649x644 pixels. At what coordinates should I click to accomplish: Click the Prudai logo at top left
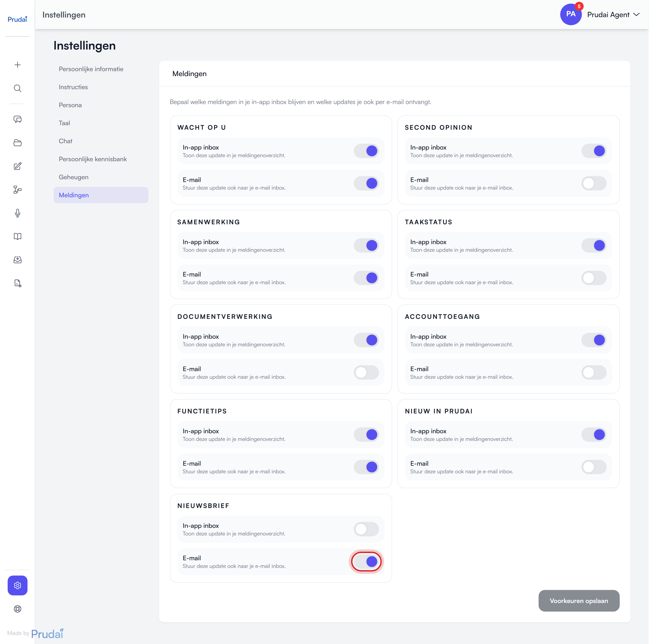[x=18, y=19]
